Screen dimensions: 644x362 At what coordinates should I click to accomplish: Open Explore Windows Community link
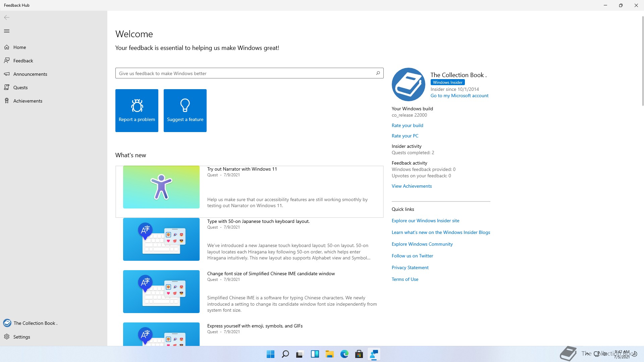pos(422,244)
